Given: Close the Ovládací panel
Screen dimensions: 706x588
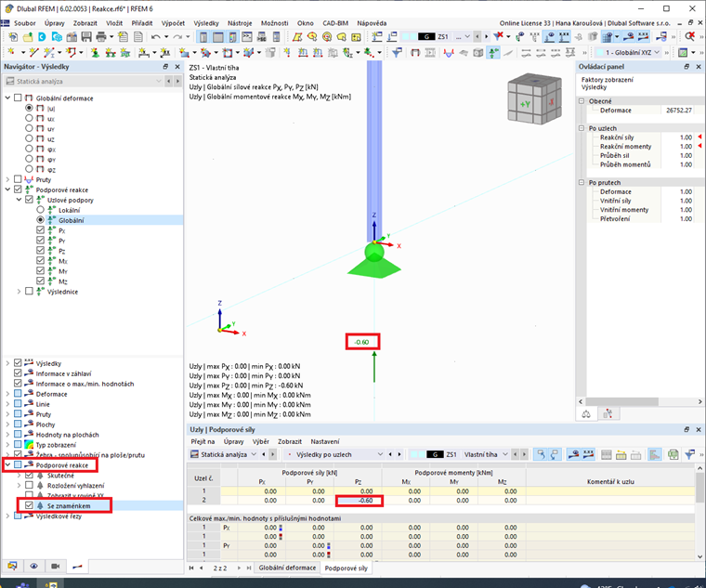Looking at the screenshot, I should [x=699, y=66].
